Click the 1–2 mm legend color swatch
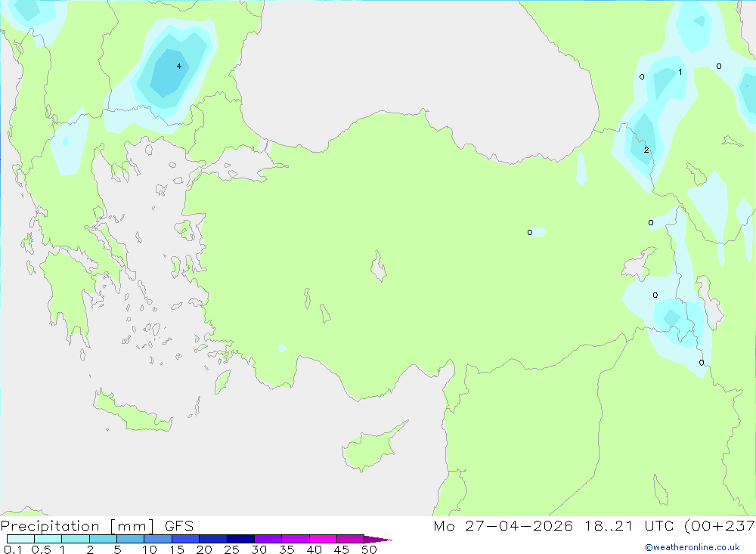 [76, 539]
